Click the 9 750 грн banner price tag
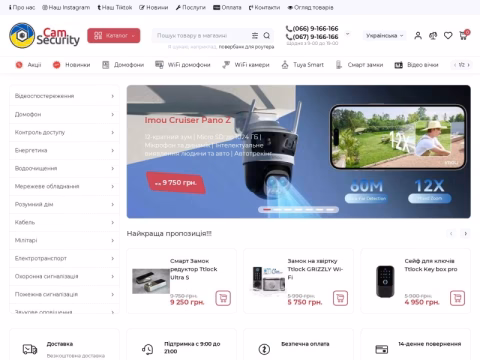The height and width of the screenshot is (360, 480). [176, 183]
